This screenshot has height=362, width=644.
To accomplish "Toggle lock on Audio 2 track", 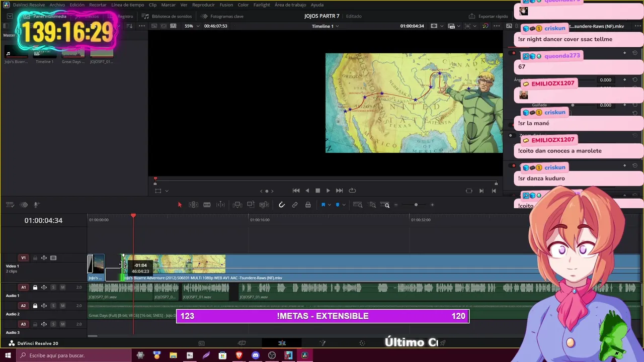I will [35, 306].
